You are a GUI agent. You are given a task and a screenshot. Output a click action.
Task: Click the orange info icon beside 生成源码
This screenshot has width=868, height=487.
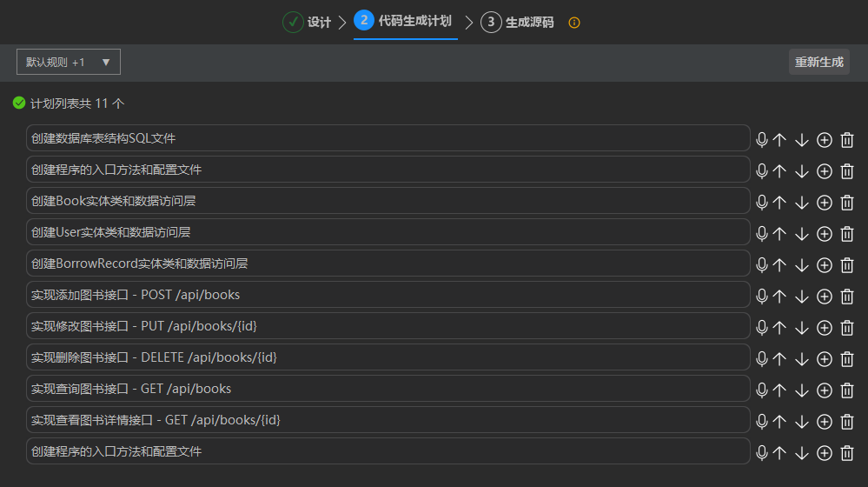tap(573, 23)
